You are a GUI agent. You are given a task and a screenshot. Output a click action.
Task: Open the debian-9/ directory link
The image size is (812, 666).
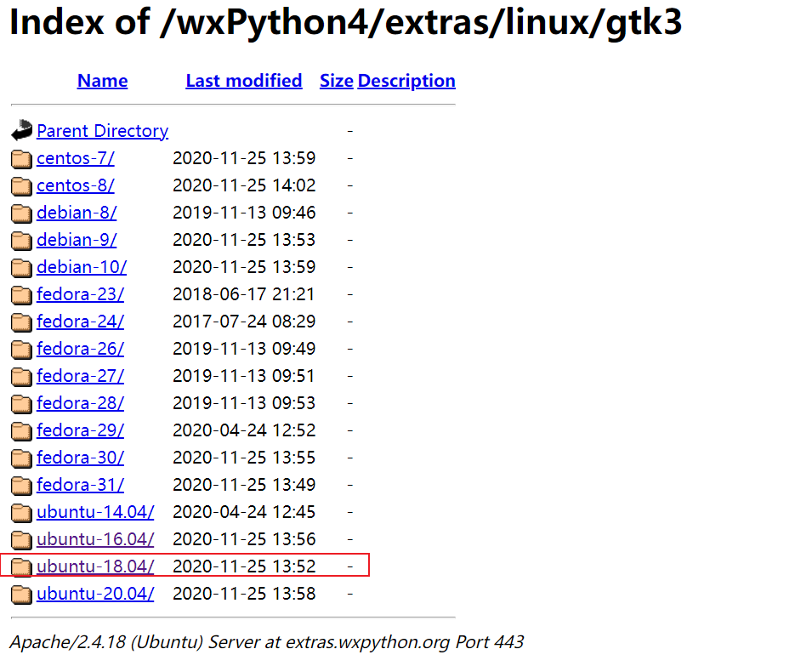click(x=77, y=240)
